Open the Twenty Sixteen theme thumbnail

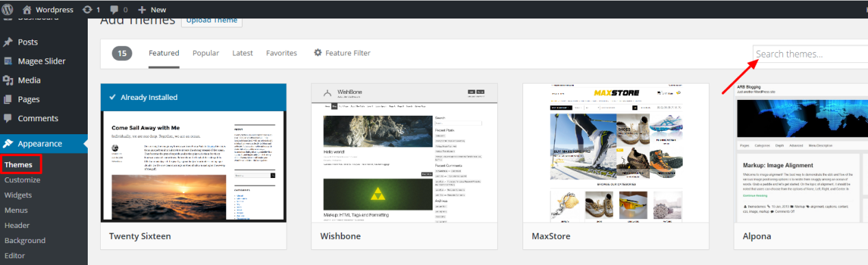click(x=193, y=153)
